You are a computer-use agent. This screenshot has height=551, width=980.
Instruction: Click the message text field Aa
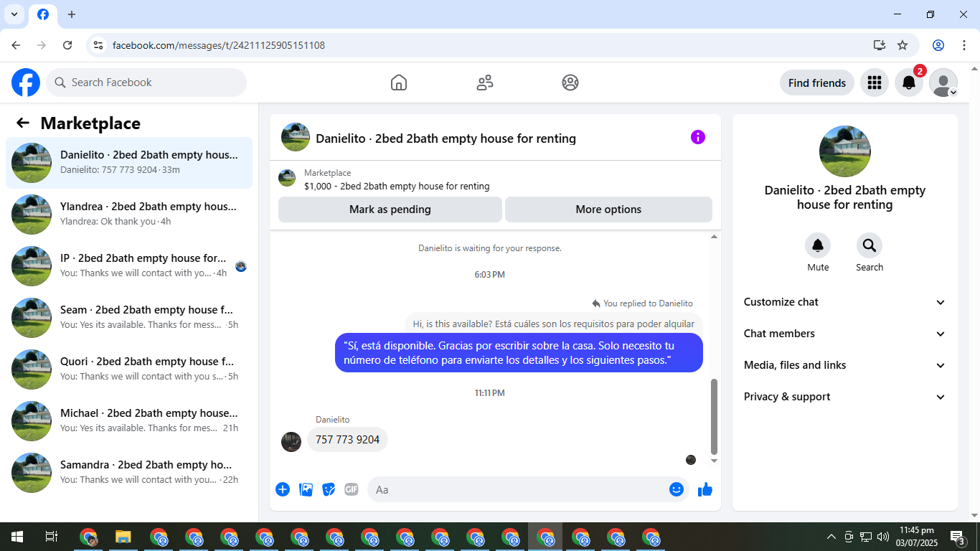click(x=518, y=489)
